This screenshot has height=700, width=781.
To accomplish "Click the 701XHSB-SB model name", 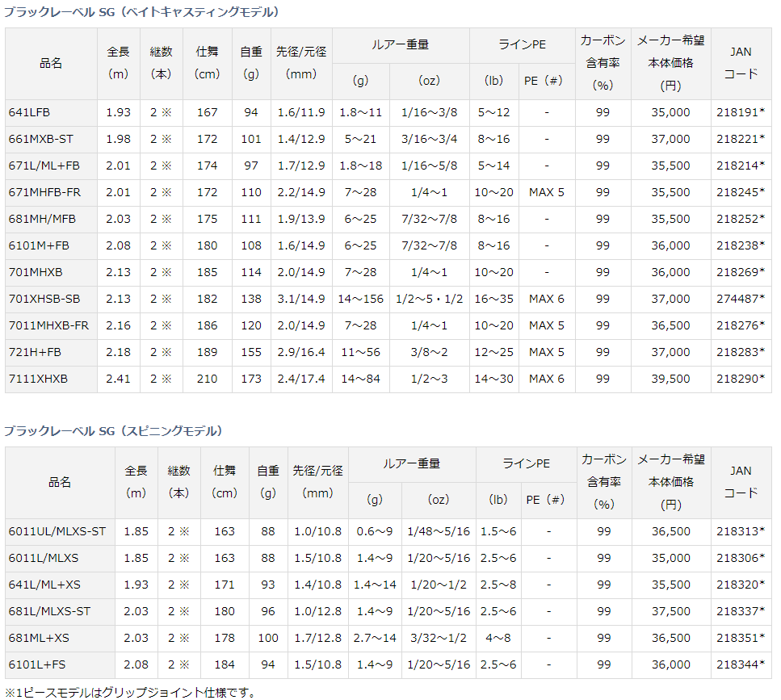I will click(44, 299).
